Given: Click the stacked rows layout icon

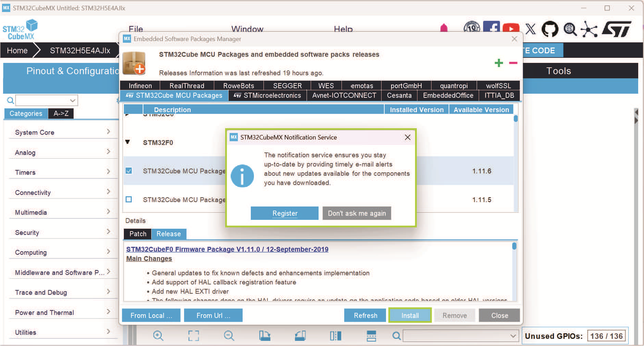Looking at the screenshot, I should (x=371, y=336).
